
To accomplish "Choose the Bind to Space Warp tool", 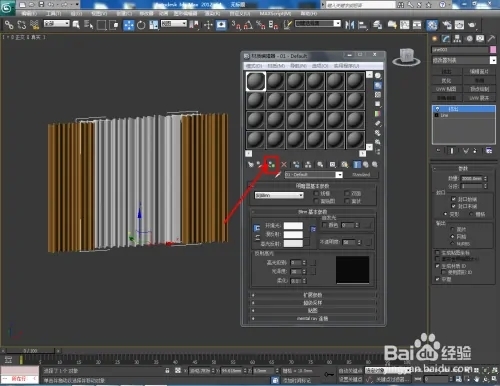I will click(x=34, y=25).
